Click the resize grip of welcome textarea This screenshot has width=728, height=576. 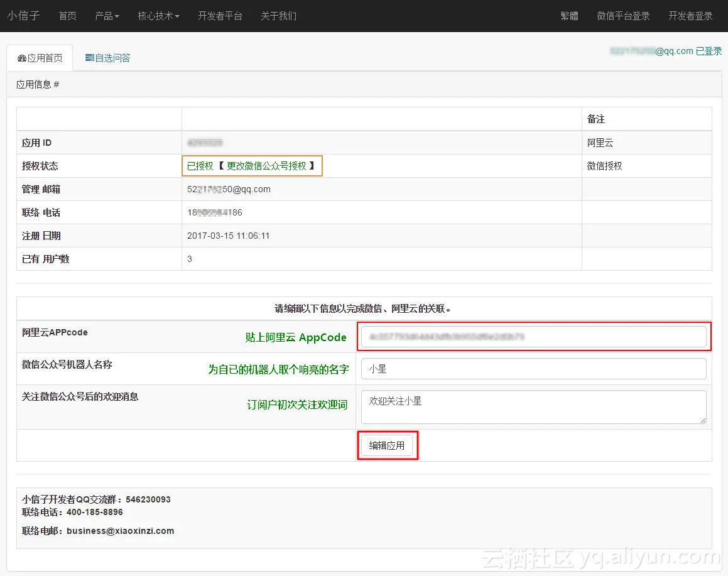pyautogui.click(x=703, y=420)
